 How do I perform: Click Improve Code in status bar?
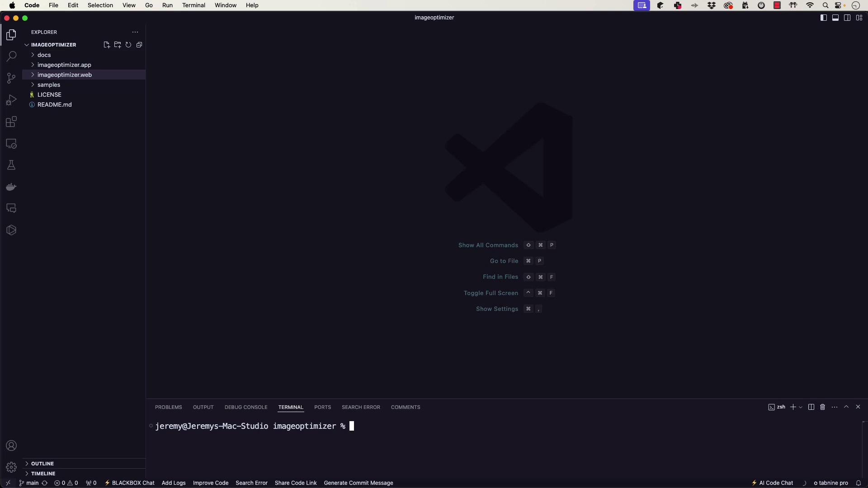point(211,483)
